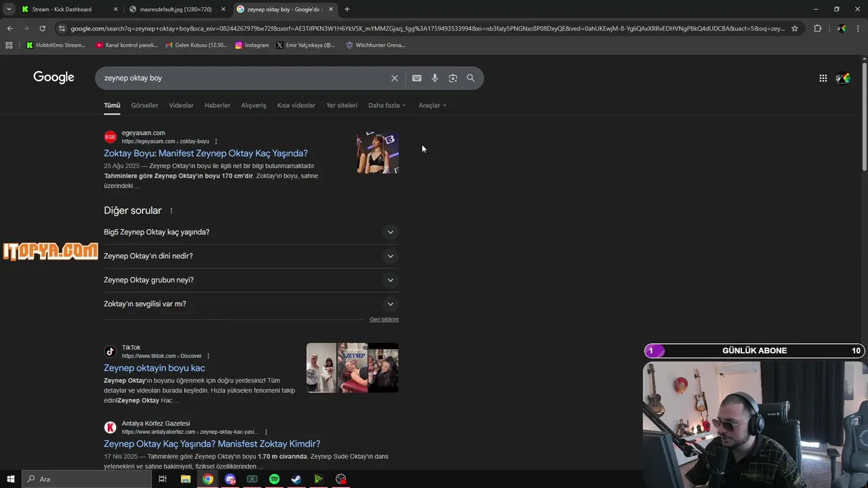Click the Google logo
This screenshot has width=868, height=488.
(x=54, y=77)
